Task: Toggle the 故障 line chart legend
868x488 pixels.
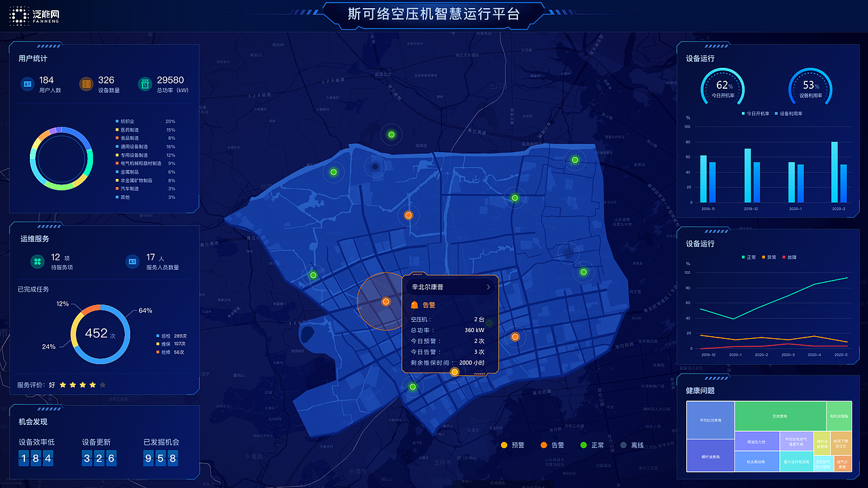Action: click(789, 257)
